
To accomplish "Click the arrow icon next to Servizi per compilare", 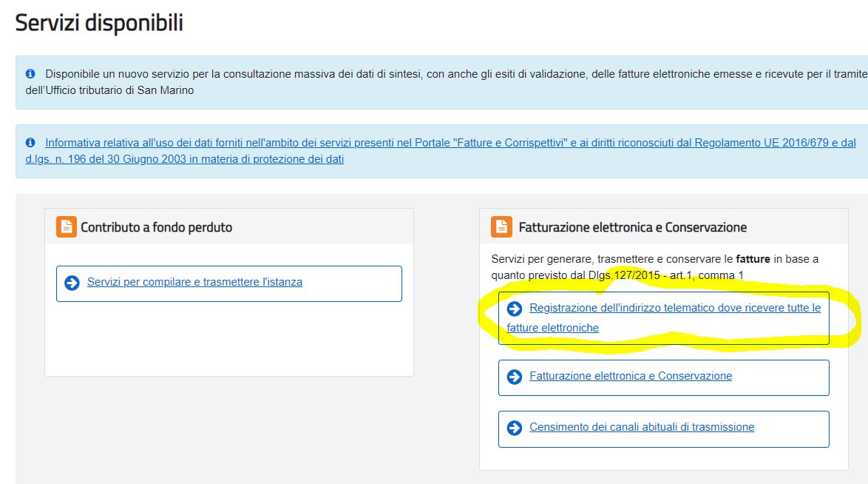I will pyautogui.click(x=72, y=283).
